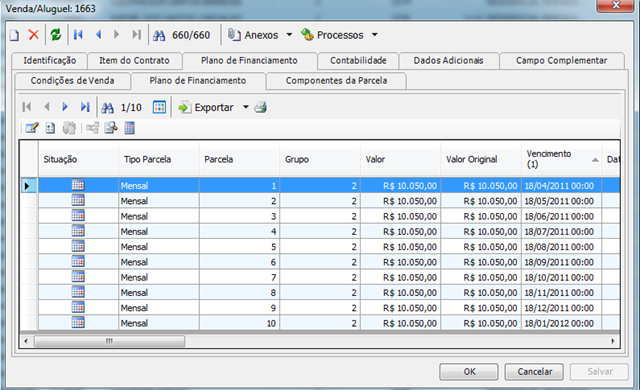Go to next installment in grid toolbar
The height and width of the screenshot is (390, 640).
[64, 107]
